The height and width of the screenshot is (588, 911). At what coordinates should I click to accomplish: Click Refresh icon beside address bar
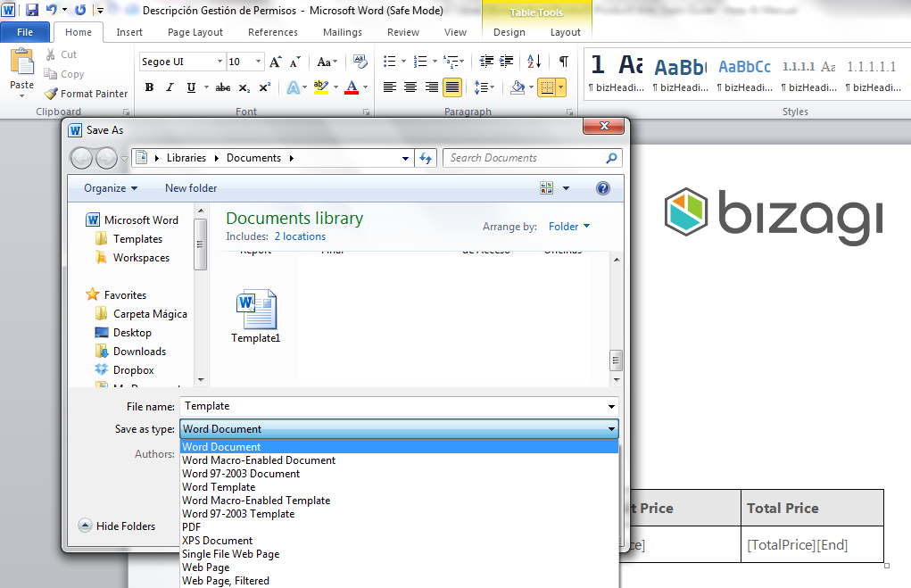click(426, 158)
